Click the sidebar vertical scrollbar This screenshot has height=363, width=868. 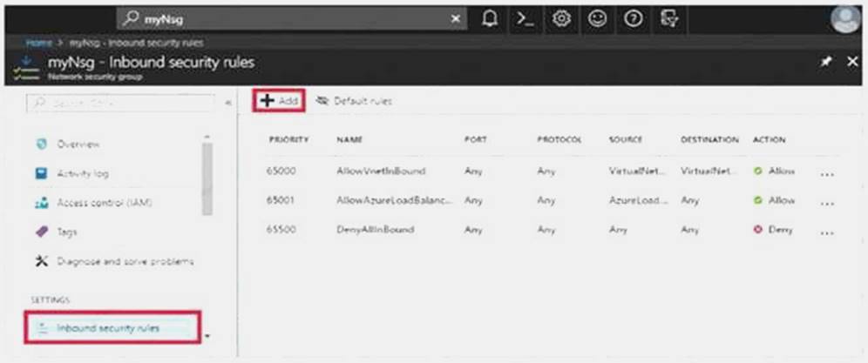(x=207, y=178)
